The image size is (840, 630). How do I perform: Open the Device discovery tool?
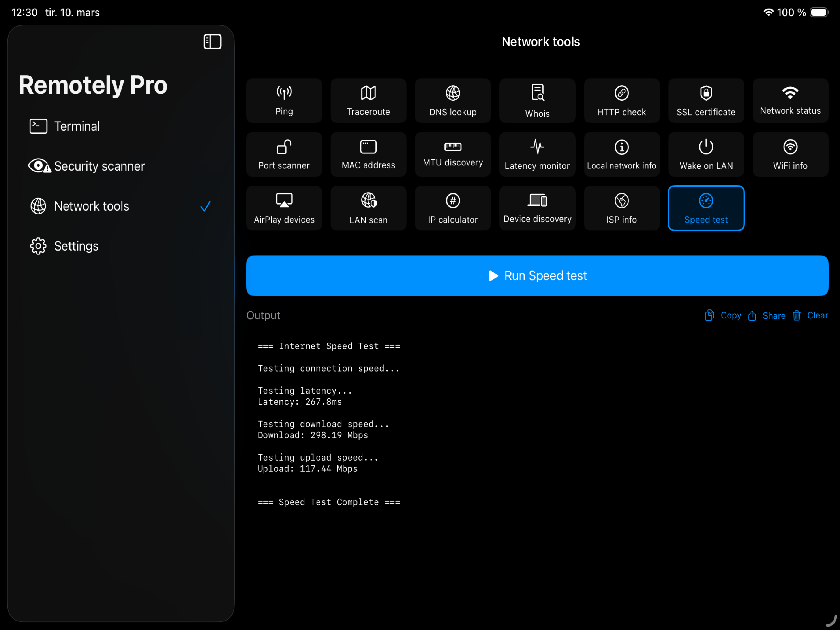(x=537, y=208)
